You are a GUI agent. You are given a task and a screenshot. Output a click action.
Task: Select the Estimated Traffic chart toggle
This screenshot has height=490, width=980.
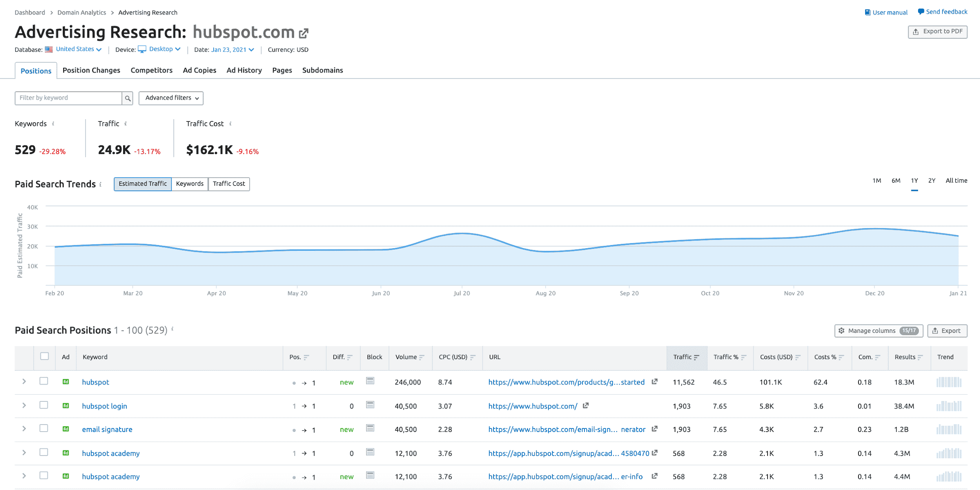point(143,184)
